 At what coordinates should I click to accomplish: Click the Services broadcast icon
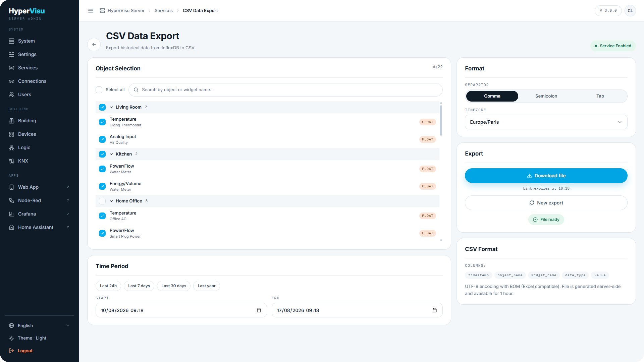(11, 68)
